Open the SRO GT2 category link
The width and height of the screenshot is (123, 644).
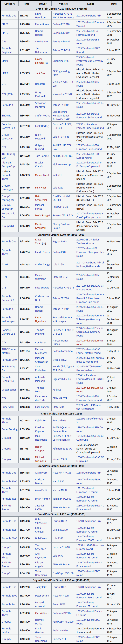click(6, 115)
